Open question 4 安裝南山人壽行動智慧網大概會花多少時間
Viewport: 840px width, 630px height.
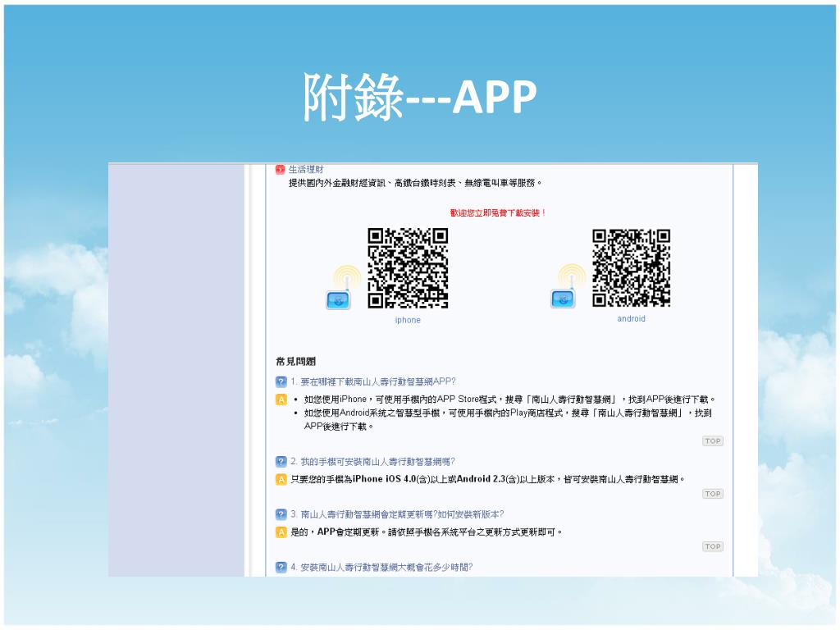tap(381, 567)
